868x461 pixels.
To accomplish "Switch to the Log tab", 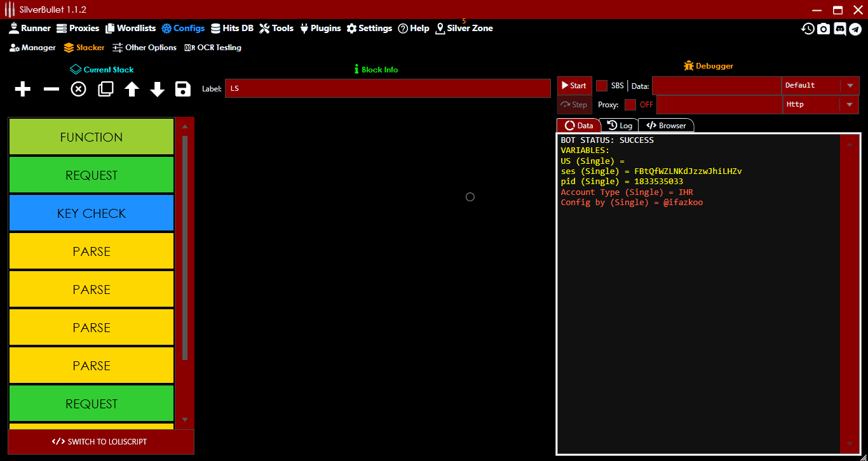I will coord(620,125).
